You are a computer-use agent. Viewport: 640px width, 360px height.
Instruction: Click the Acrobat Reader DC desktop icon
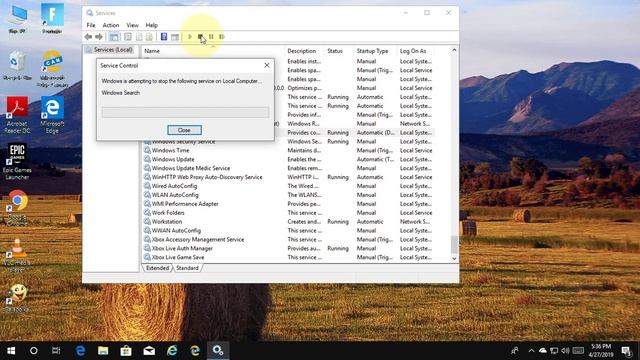pos(17,115)
